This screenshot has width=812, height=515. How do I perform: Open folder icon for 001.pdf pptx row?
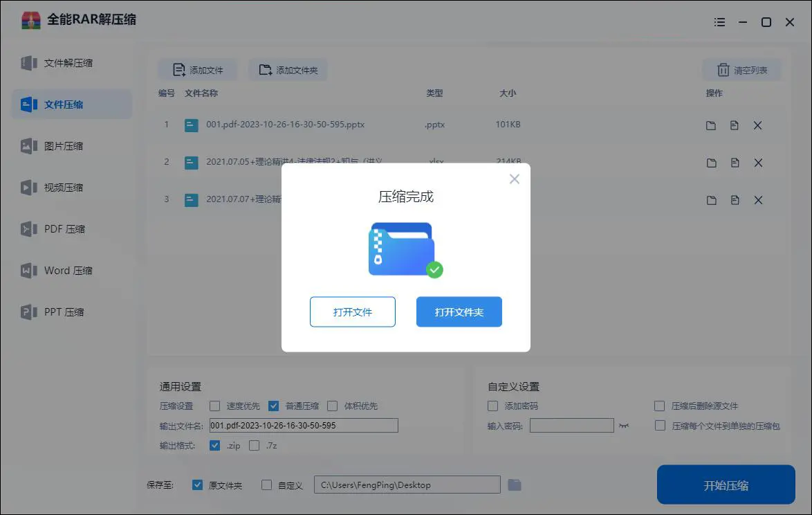pos(711,125)
